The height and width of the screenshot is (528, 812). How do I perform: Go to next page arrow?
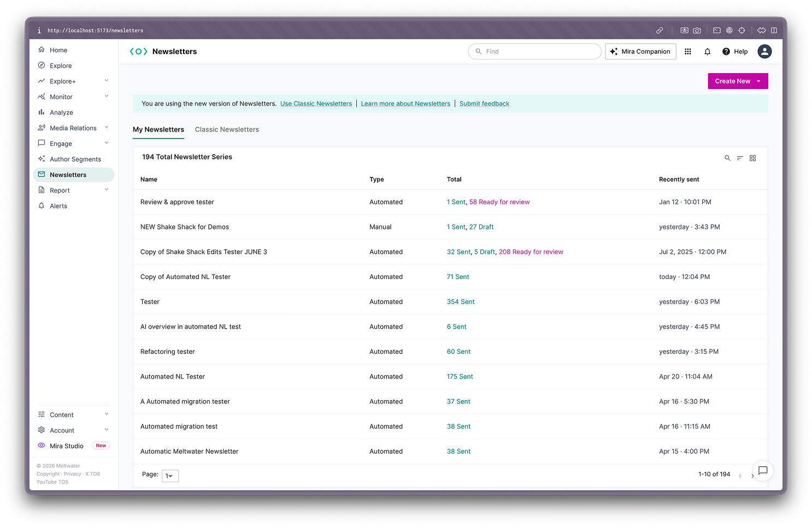pyautogui.click(x=752, y=476)
